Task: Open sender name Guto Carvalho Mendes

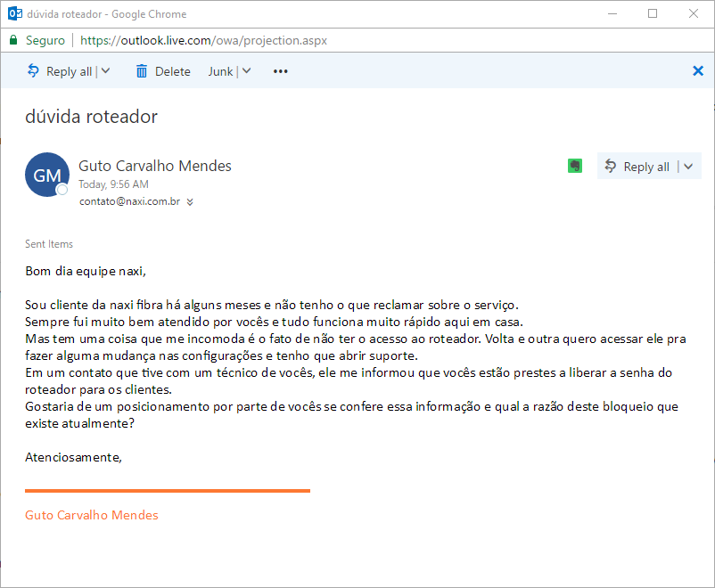Action: click(x=155, y=166)
